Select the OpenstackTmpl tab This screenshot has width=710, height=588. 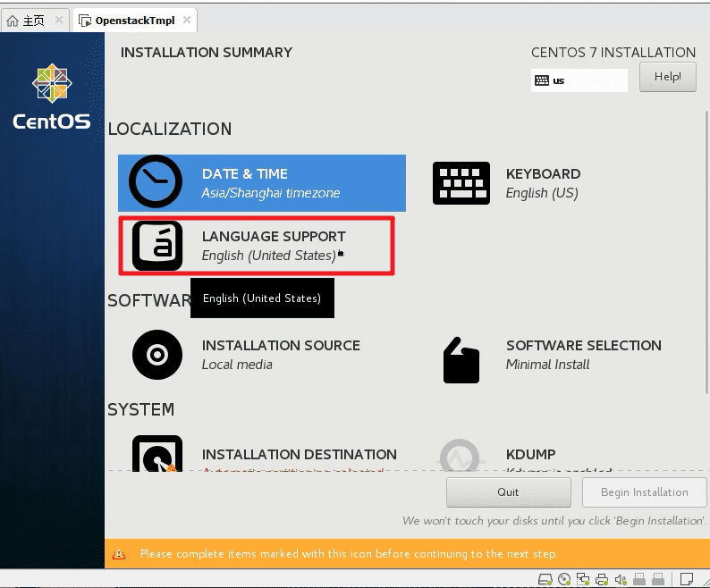pyautogui.click(x=127, y=21)
